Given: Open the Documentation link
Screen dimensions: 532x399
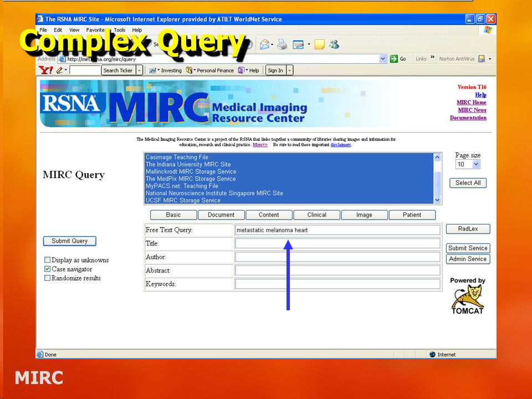Looking at the screenshot, I should 468,117.
